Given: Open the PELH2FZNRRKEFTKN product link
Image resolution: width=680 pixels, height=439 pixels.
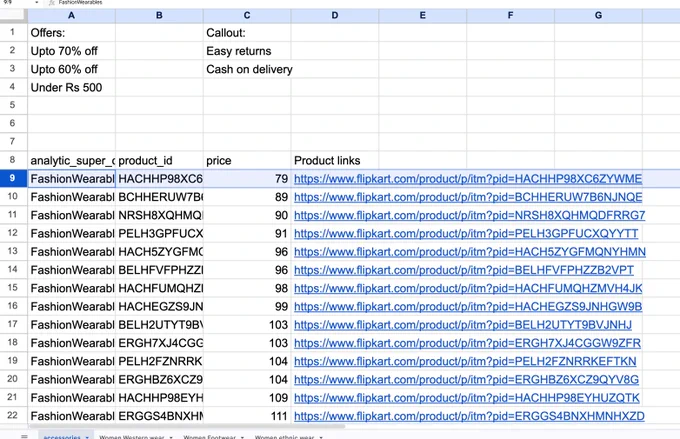Looking at the screenshot, I should click(465, 361).
